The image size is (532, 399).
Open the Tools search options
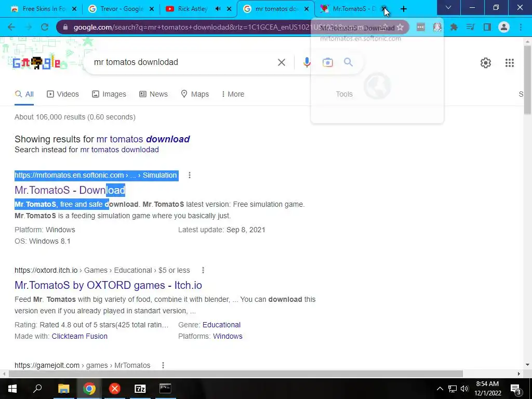pyautogui.click(x=344, y=94)
